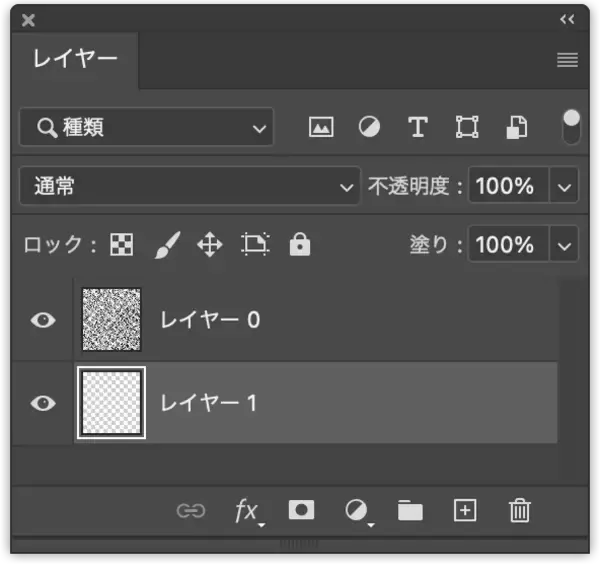600x568 pixels.
Task: Open the 種類 filter type dropdown
Action: pos(146,127)
